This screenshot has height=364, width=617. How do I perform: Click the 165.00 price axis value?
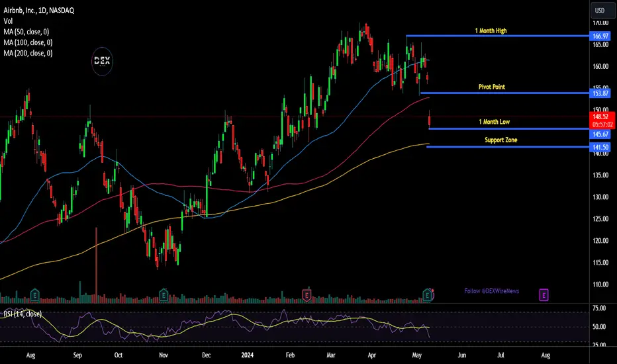(x=600, y=45)
